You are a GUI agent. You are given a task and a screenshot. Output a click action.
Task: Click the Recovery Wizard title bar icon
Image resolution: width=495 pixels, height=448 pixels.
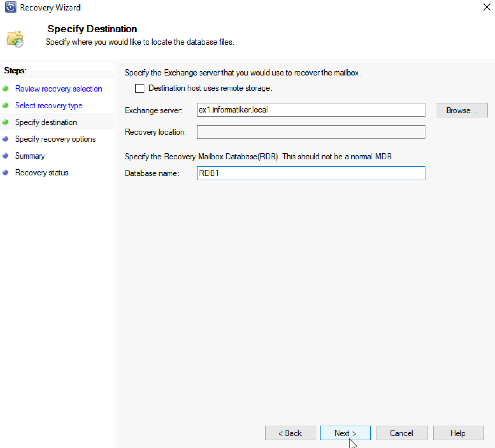point(11,7)
